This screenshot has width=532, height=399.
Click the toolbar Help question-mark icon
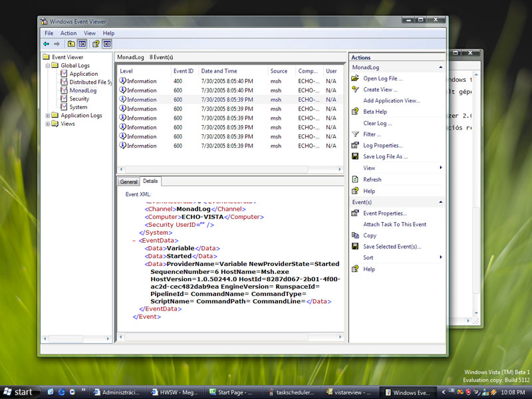(96, 44)
